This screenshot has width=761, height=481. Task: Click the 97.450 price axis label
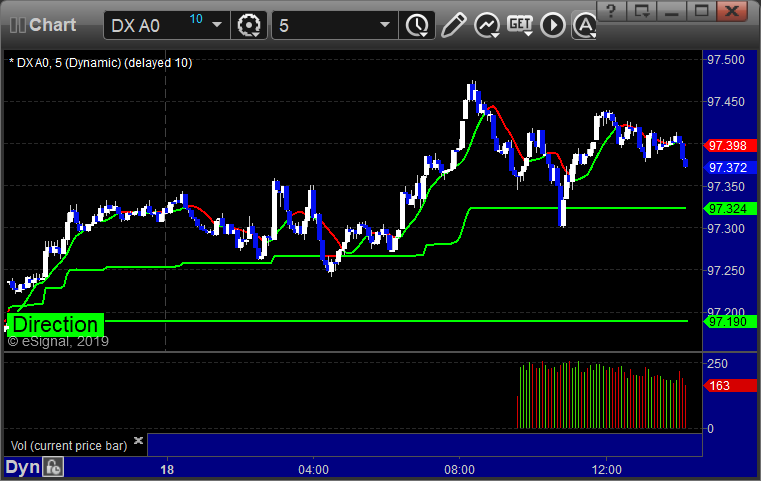tap(726, 102)
